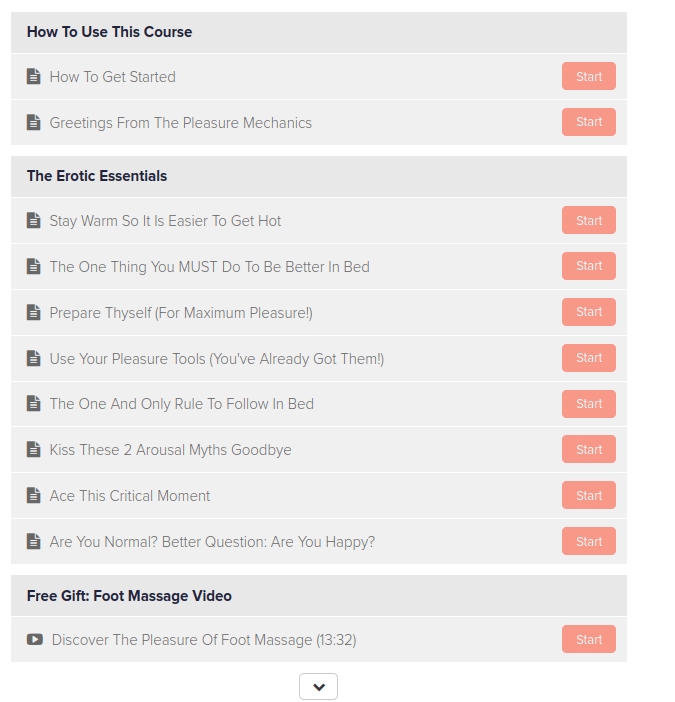Open Kiss These 2 Arousal Myths Goodbye

[x=171, y=450]
